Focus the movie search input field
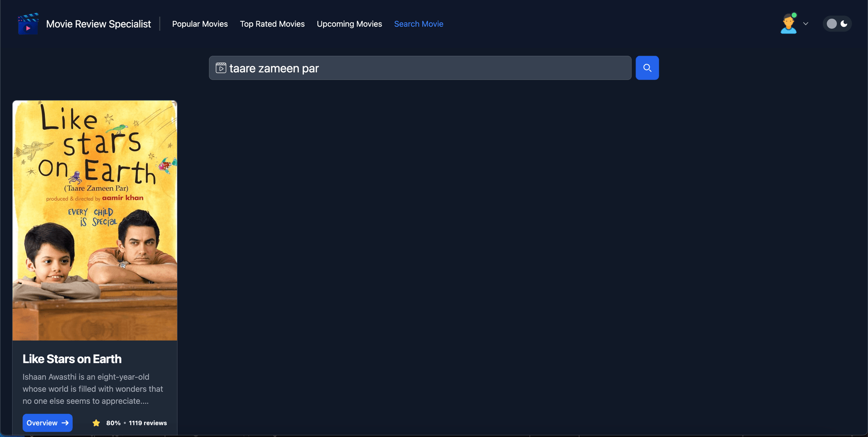The height and width of the screenshot is (437, 868). coord(420,68)
